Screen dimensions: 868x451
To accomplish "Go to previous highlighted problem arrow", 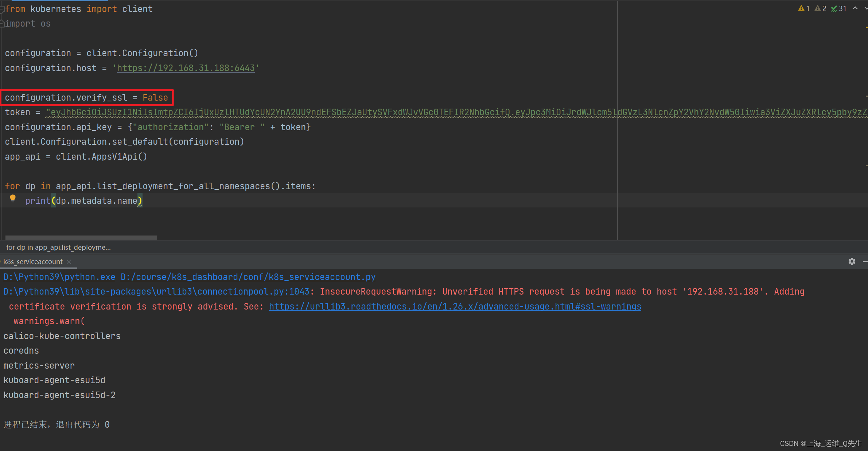I will (855, 8).
